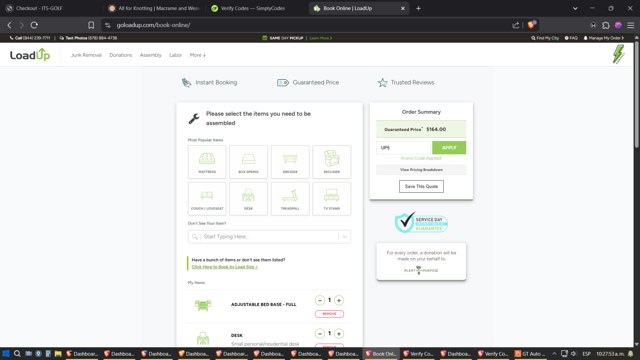Open the Brave Shields lion icon
Viewport: 640px width, 360px height.
[x=531, y=24]
